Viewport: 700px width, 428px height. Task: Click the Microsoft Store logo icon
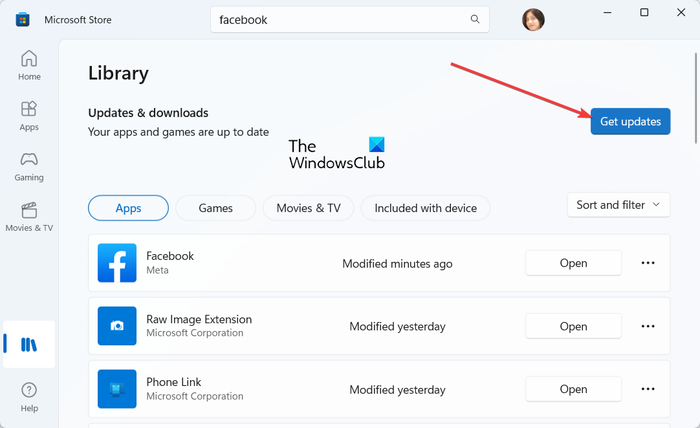click(22, 20)
